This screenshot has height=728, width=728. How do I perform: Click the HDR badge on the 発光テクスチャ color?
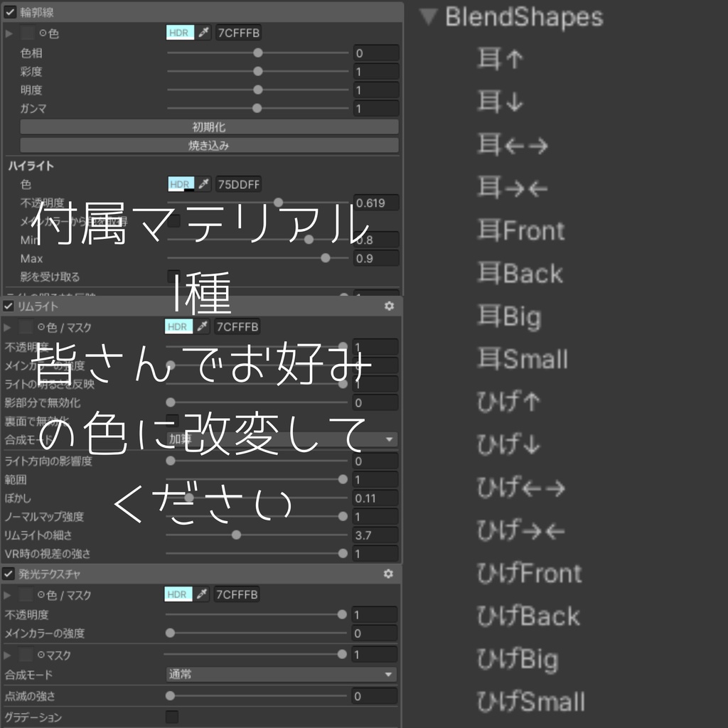(x=180, y=594)
